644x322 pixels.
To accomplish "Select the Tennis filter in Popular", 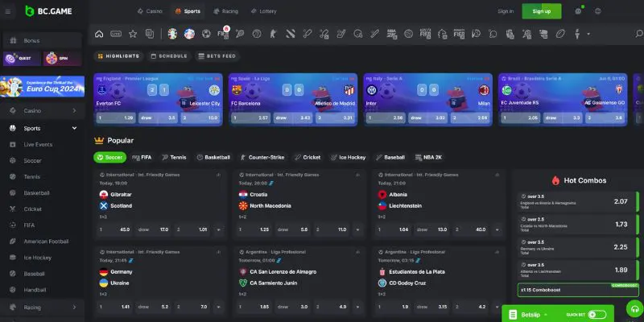I will pyautogui.click(x=174, y=158).
